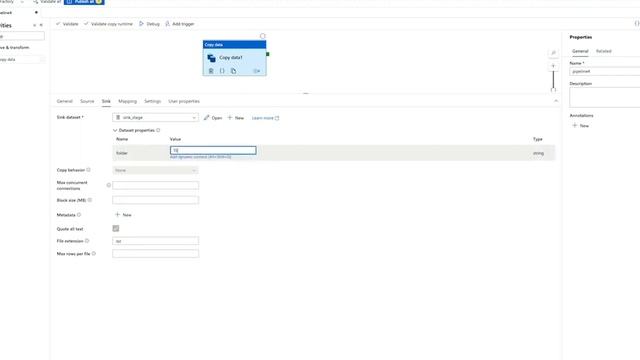Zoom in with the canvas plus icon
This screenshot has width=640, height=360.
[x=553, y=66]
